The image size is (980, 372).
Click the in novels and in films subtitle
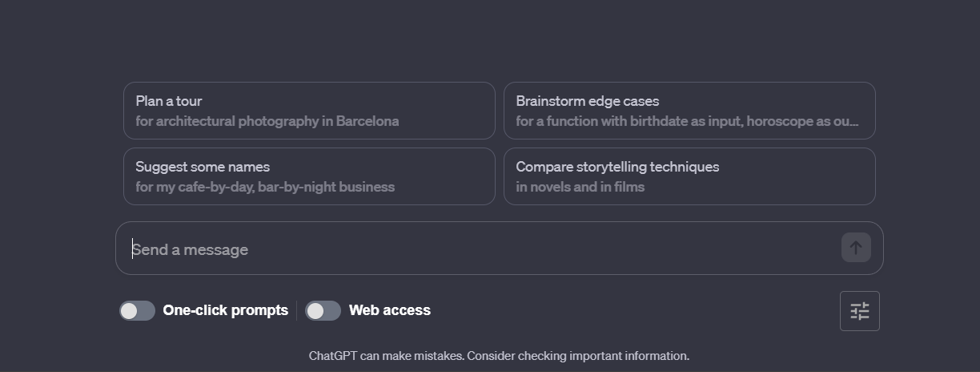tap(580, 187)
